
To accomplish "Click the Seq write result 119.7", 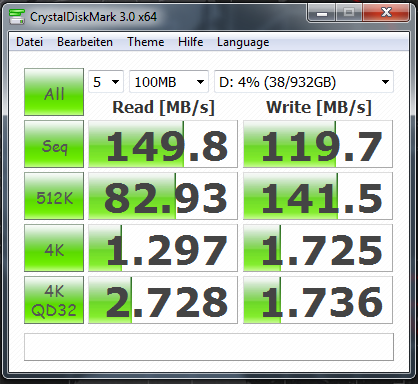I will pyautogui.click(x=318, y=144).
